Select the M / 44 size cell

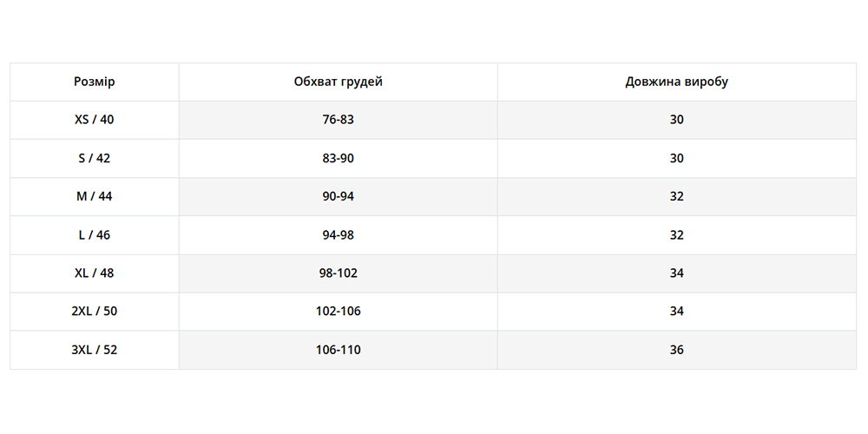coord(95,196)
